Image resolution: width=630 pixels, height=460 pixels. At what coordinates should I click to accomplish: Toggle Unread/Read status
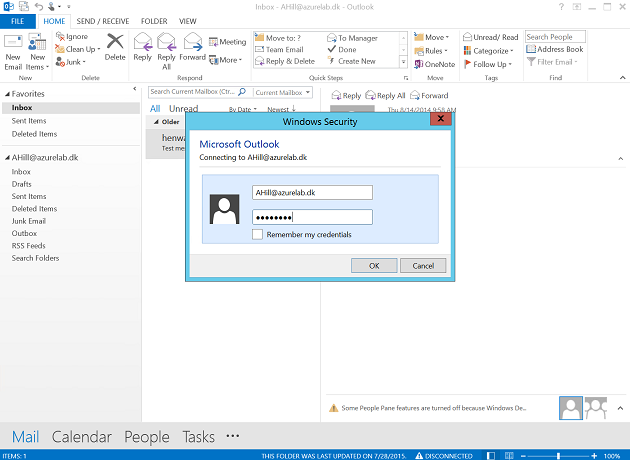pos(491,37)
